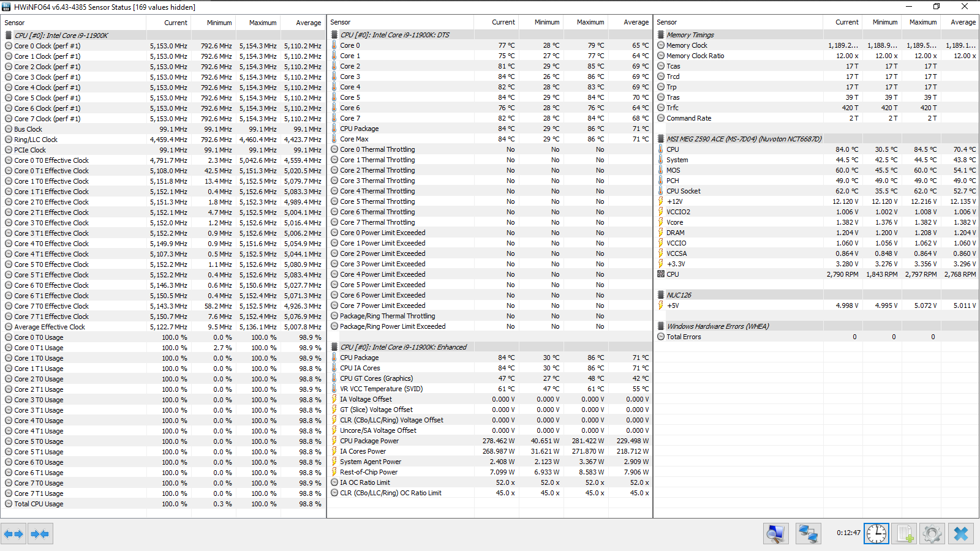Click the fan icon beside CPU RPM row

(661, 274)
